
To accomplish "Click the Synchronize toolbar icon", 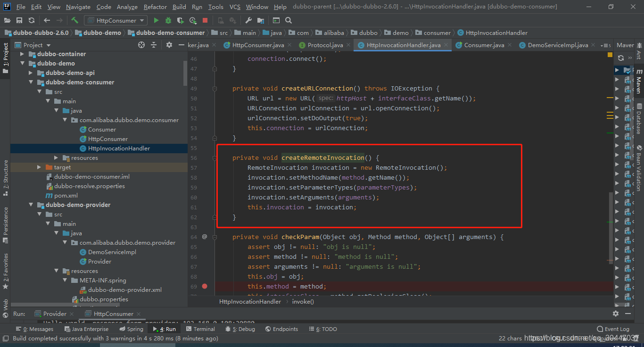I will coord(31,20).
